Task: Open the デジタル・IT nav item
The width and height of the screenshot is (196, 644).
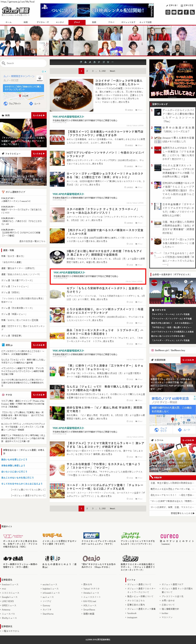Action: [43, 22]
